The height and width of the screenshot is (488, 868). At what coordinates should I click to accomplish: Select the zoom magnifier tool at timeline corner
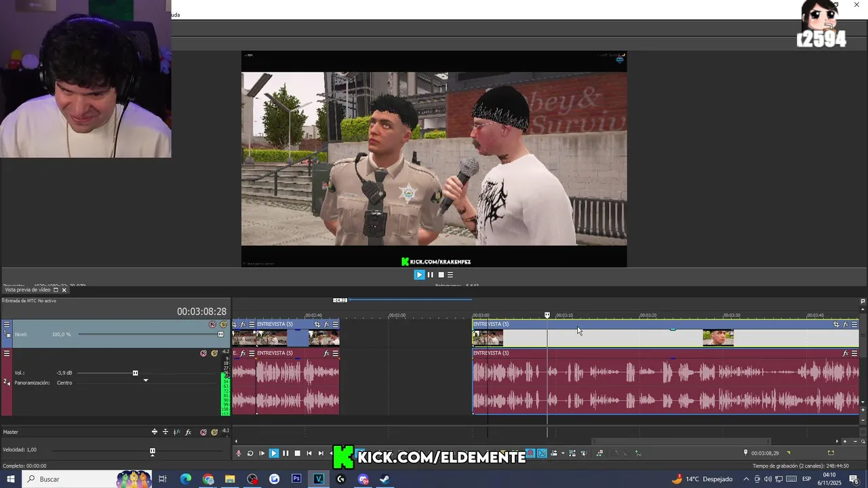[x=863, y=441]
